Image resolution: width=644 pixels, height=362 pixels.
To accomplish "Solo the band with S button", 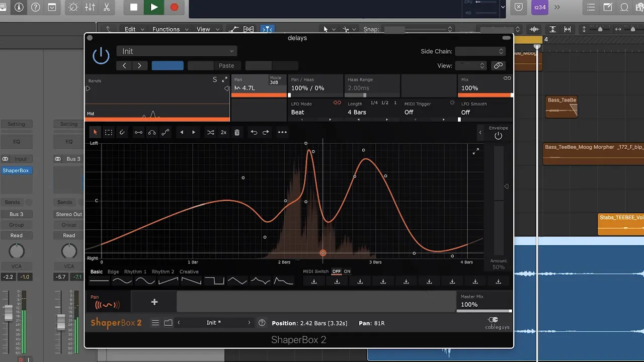I will [x=215, y=80].
